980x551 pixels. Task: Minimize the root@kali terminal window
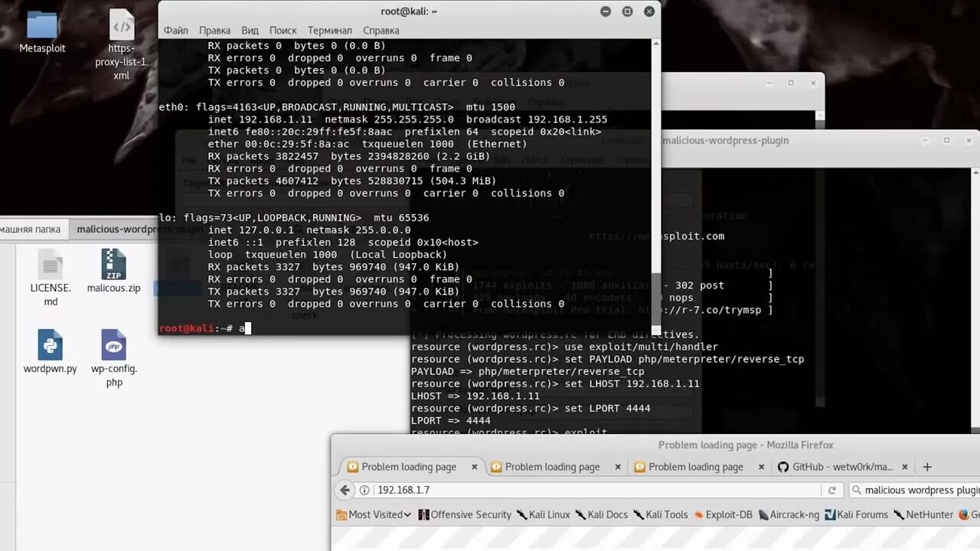pyautogui.click(x=606, y=11)
